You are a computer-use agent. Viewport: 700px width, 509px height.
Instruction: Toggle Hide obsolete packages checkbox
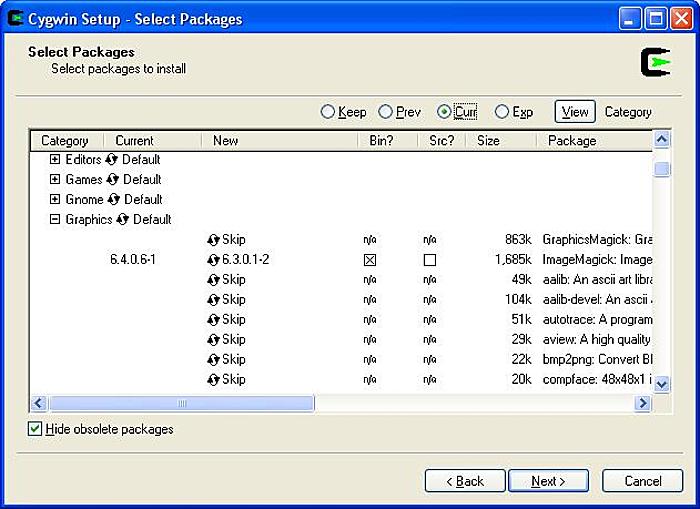[35, 429]
